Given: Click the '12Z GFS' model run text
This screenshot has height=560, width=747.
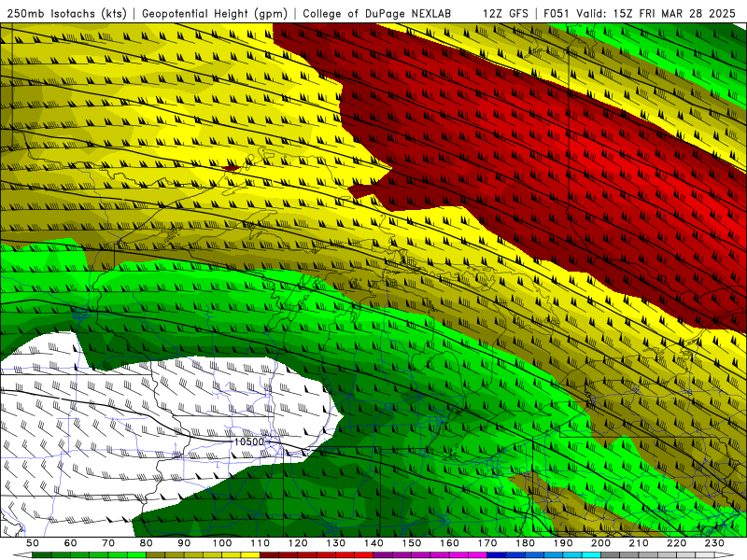Looking at the screenshot, I should coord(505,14).
